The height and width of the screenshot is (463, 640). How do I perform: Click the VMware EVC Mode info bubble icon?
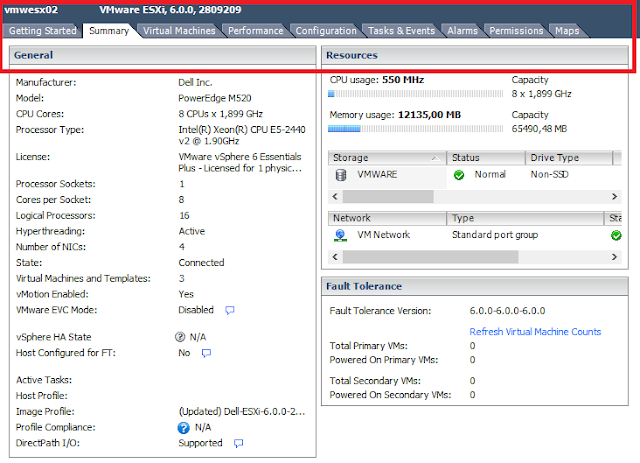(230, 310)
